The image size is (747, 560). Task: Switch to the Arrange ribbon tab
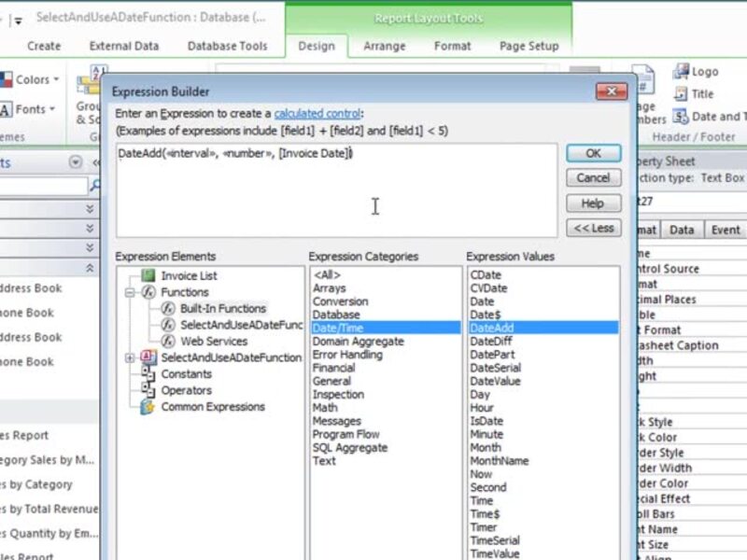tap(385, 46)
